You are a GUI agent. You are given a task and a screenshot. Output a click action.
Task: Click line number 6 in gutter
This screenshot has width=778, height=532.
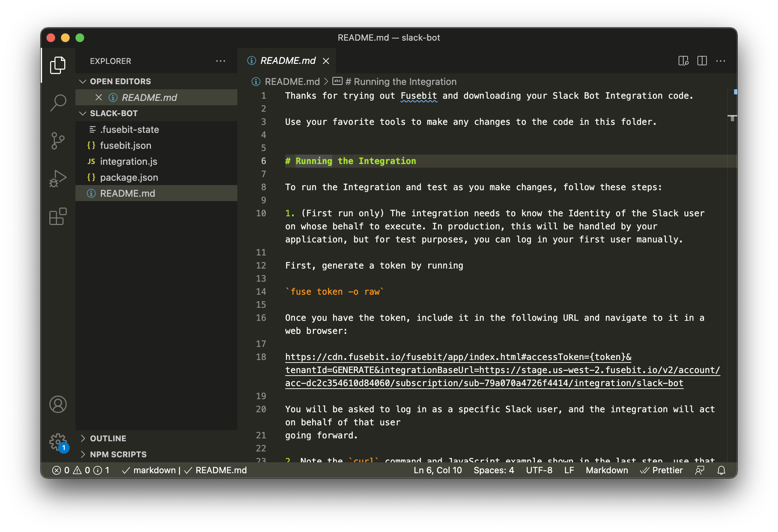263,161
